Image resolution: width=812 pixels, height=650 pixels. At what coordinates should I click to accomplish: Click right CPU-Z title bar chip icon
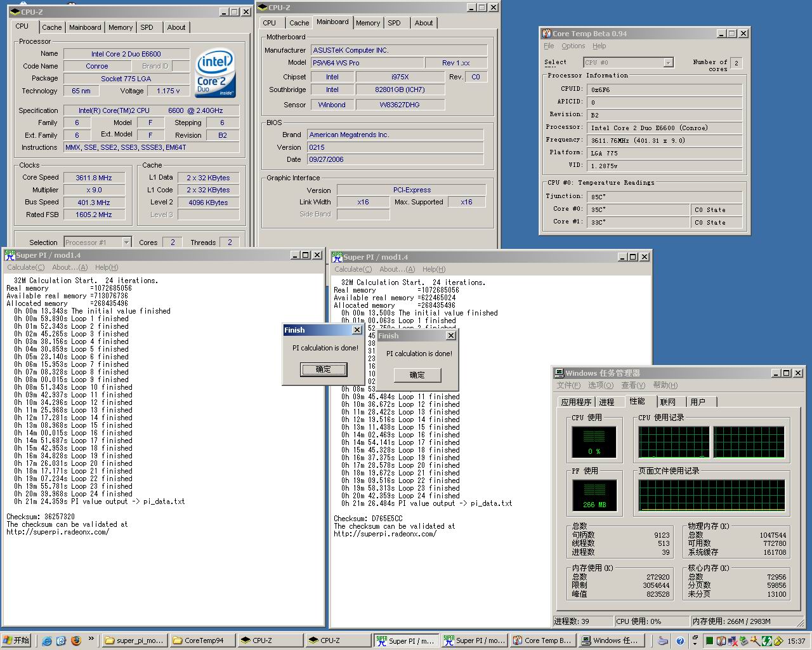(x=263, y=8)
